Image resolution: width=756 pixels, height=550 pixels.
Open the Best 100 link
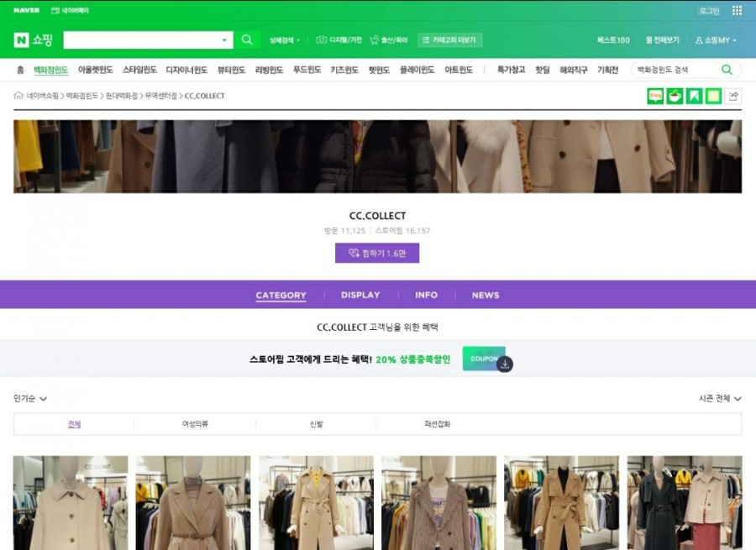pyautogui.click(x=613, y=40)
